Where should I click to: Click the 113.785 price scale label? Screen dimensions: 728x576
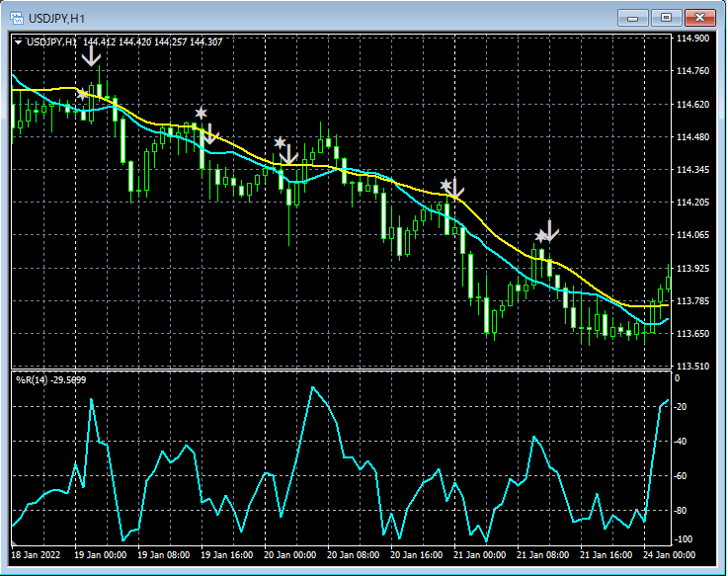click(692, 301)
